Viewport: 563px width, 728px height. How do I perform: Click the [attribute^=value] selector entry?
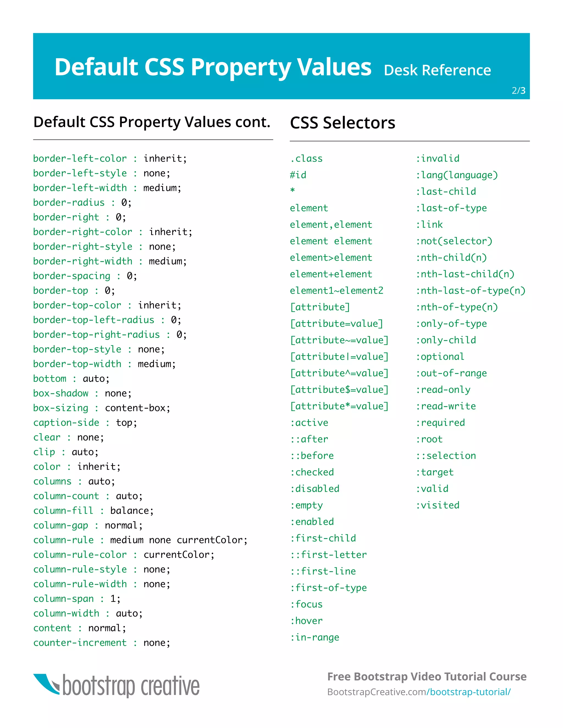tap(339, 373)
